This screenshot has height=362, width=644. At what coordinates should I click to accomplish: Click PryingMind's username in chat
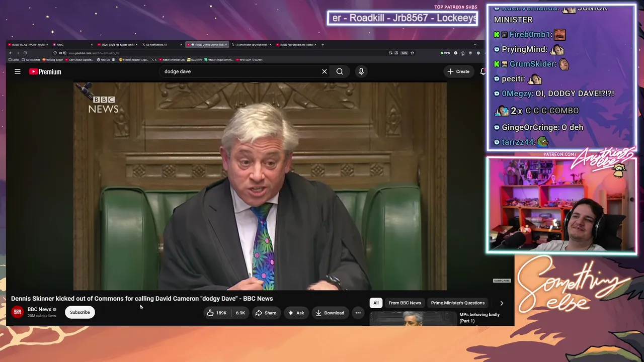(524, 49)
